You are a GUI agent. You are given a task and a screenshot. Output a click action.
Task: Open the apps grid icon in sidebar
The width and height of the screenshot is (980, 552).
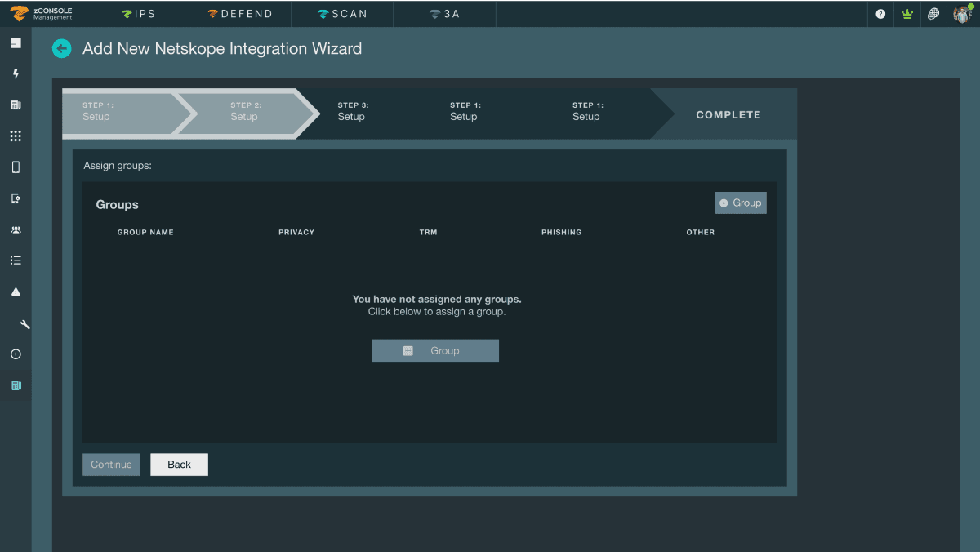click(x=15, y=136)
